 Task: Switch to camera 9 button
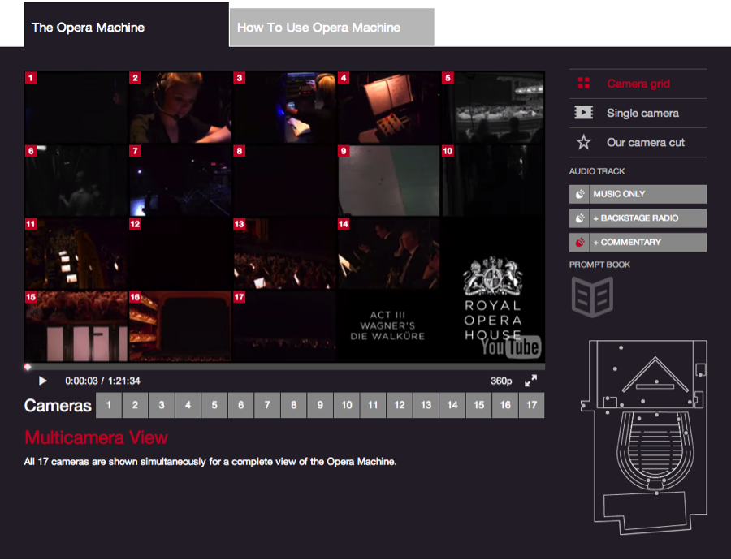[320, 405]
